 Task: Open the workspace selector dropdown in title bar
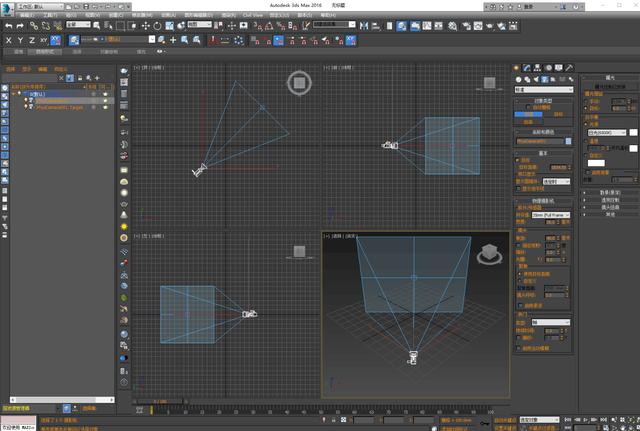[40, 7]
